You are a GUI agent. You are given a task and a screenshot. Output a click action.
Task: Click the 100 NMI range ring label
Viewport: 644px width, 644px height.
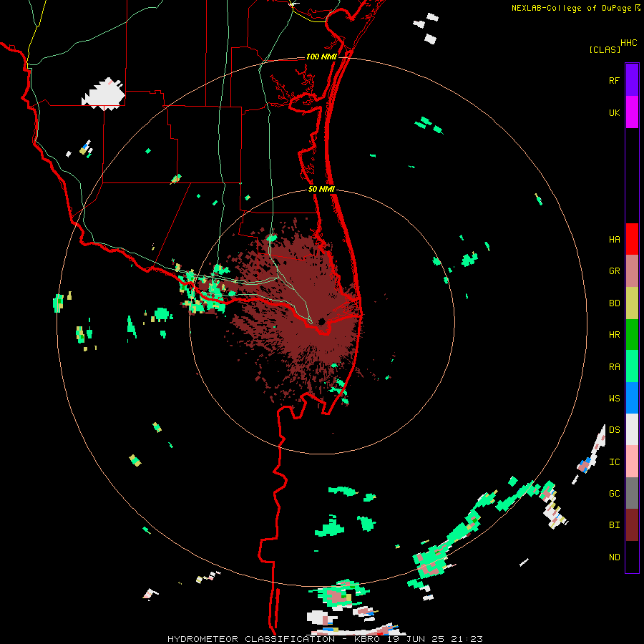click(321, 57)
